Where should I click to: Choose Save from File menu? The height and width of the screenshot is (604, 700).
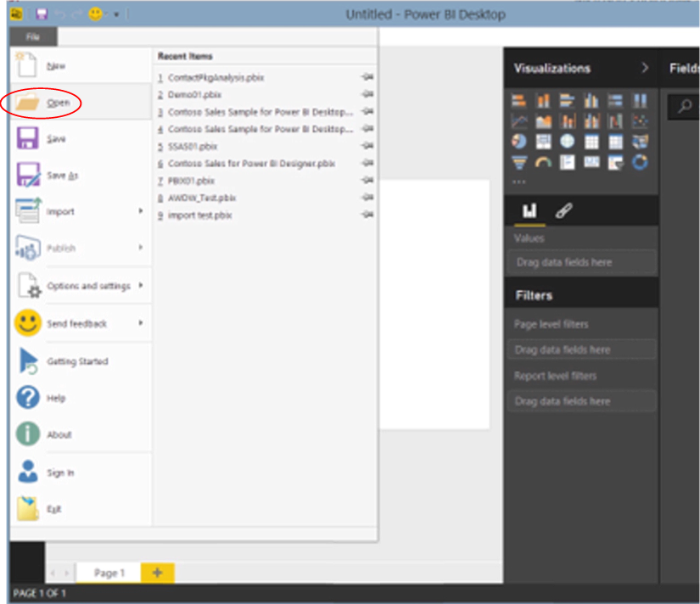click(x=81, y=138)
